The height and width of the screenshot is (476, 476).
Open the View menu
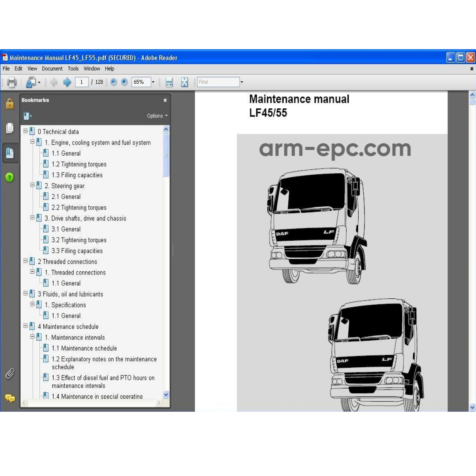(x=32, y=69)
